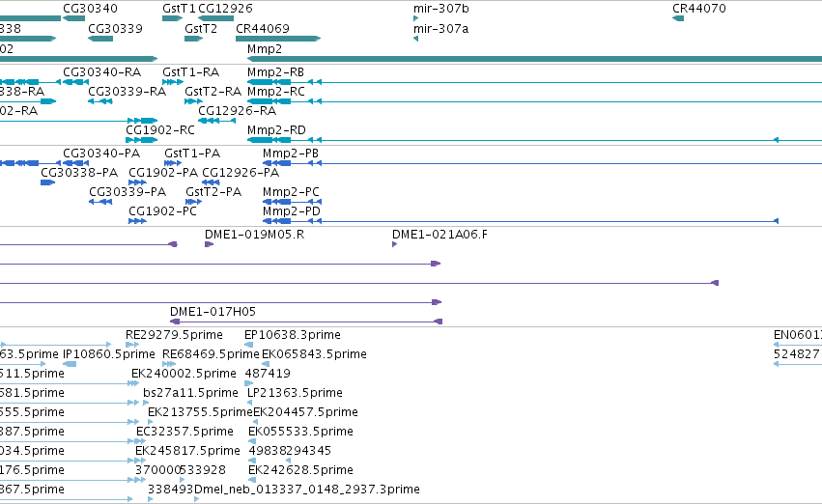Viewport: 822px width, 504px height.
Task: Select the Dmel_neb_013337_0148_2937.3prime EST label
Action: click(x=307, y=490)
